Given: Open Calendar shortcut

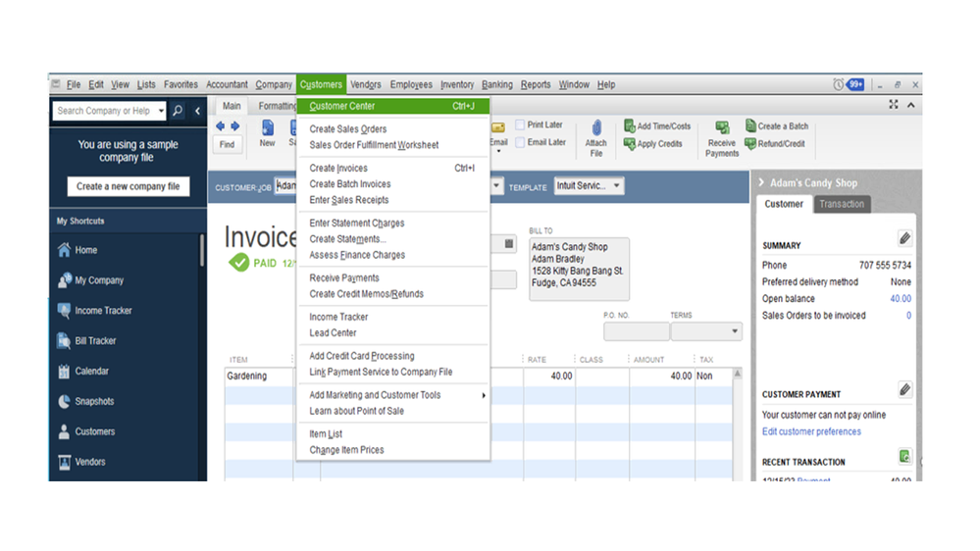Looking at the screenshot, I should point(91,371).
